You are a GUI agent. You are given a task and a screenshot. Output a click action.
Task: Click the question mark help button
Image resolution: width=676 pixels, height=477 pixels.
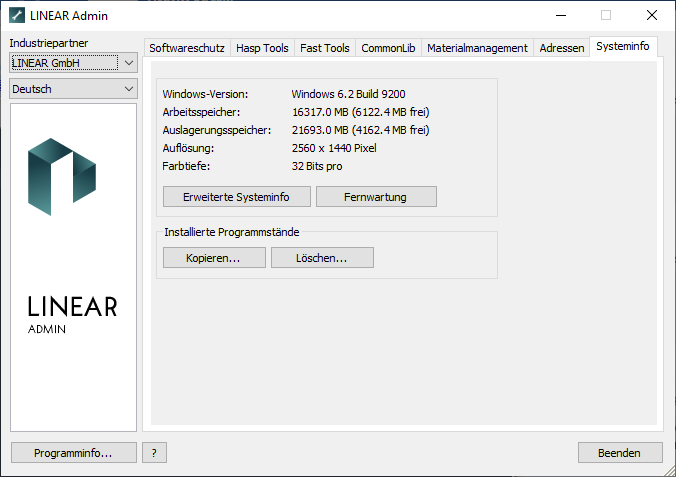point(154,452)
